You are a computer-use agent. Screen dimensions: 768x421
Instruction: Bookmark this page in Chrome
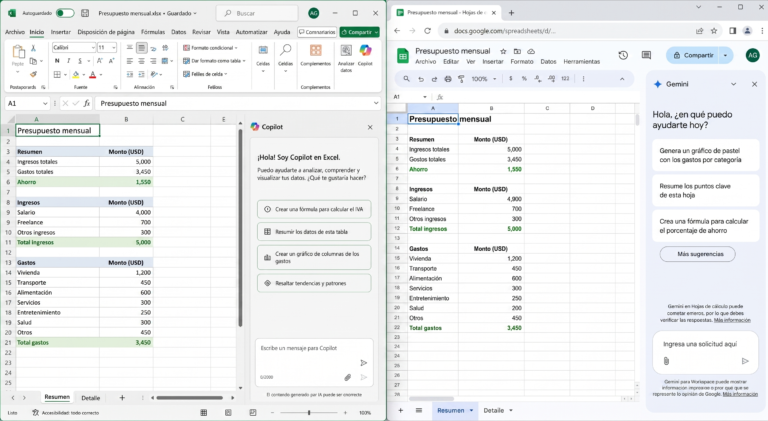tap(714, 31)
